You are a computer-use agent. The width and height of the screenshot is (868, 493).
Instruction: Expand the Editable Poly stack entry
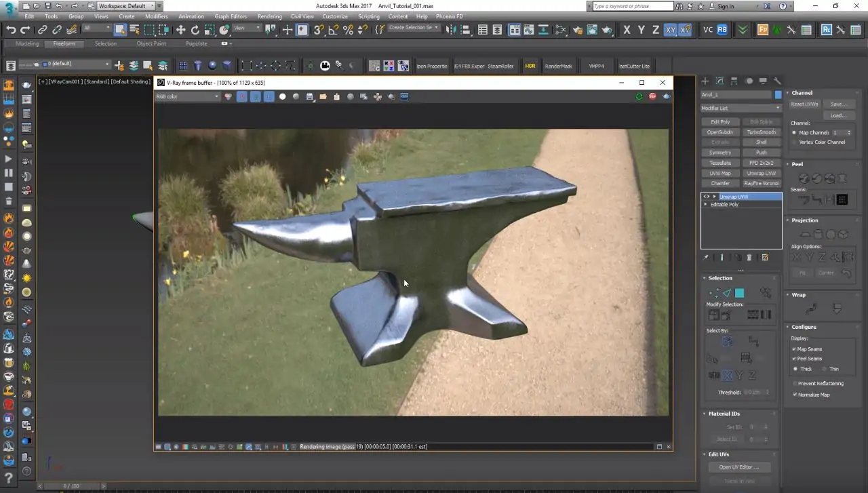[706, 204]
